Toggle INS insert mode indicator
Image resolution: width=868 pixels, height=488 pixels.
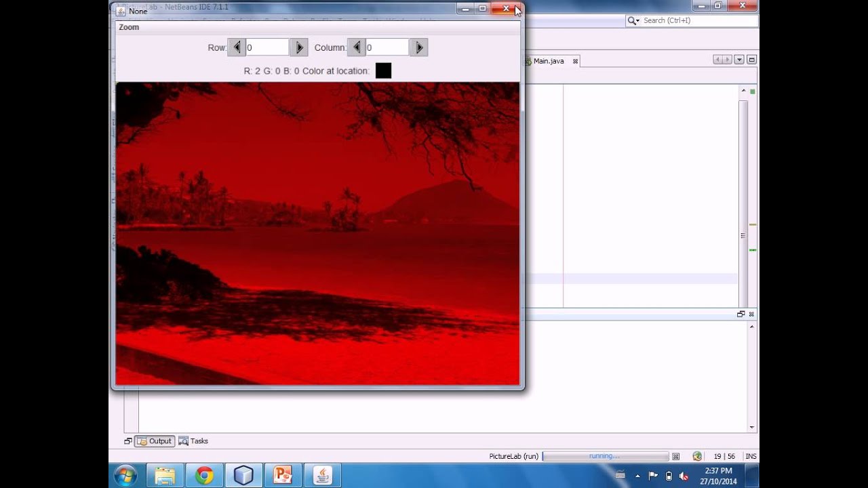(x=751, y=457)
